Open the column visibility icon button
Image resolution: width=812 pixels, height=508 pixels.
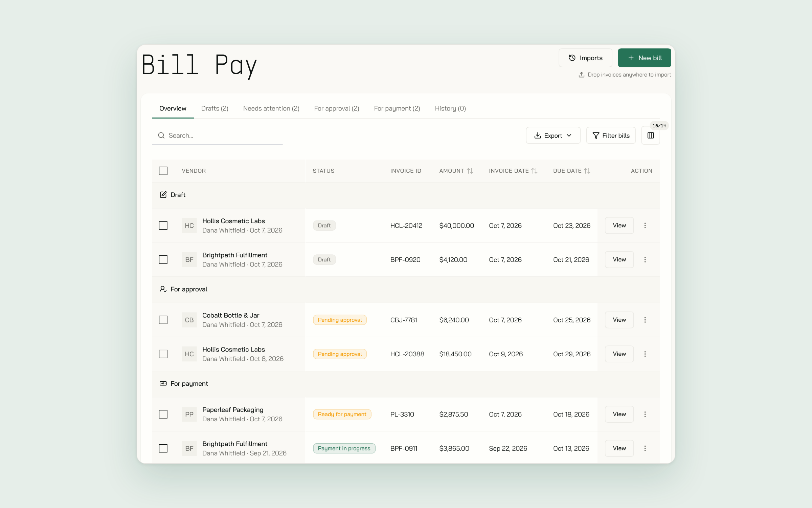click(650, 135)
